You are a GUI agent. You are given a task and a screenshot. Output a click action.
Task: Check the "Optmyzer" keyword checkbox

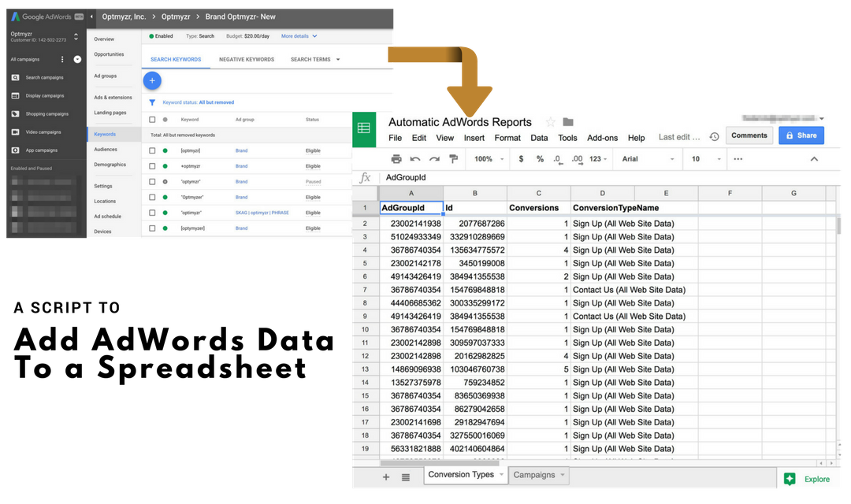tap(152, 197)
